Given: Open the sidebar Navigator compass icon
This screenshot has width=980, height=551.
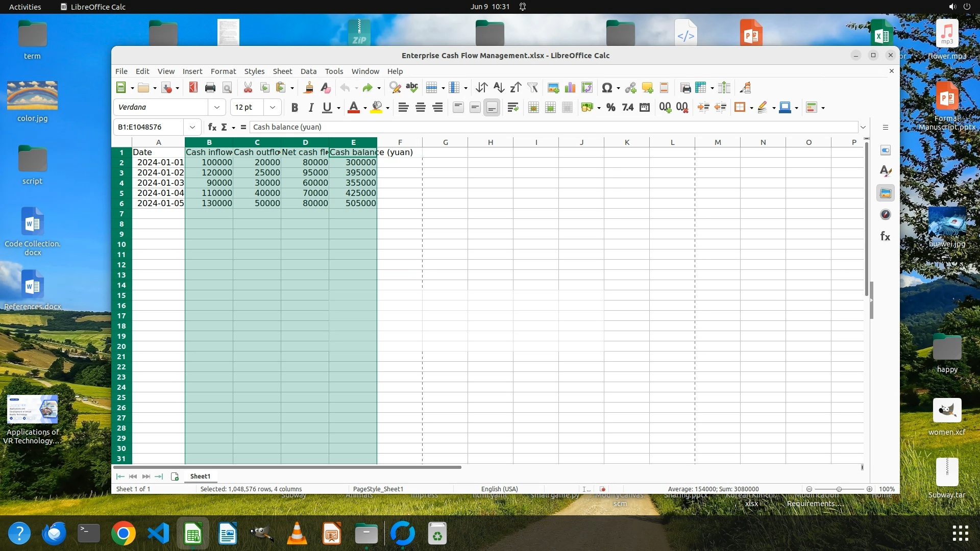Looking at the screenshot, I should [x=886, y=215].
